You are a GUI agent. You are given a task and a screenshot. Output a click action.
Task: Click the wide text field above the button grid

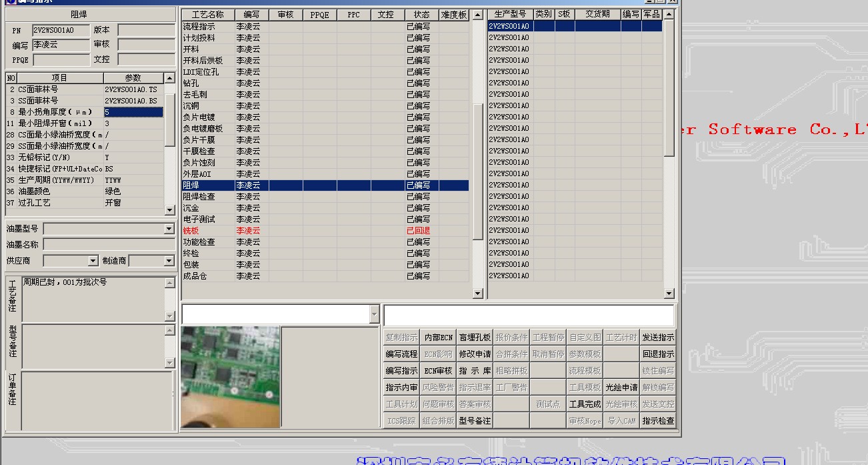(529, 315)
